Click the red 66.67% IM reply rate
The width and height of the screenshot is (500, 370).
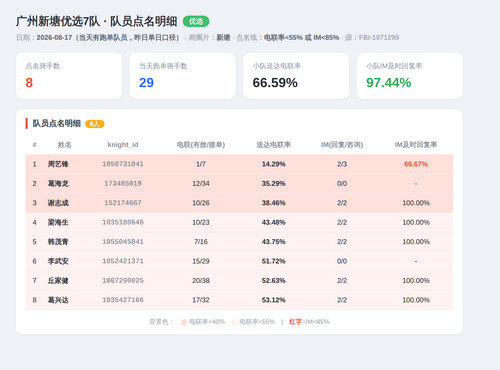click(x=416, y=164)
